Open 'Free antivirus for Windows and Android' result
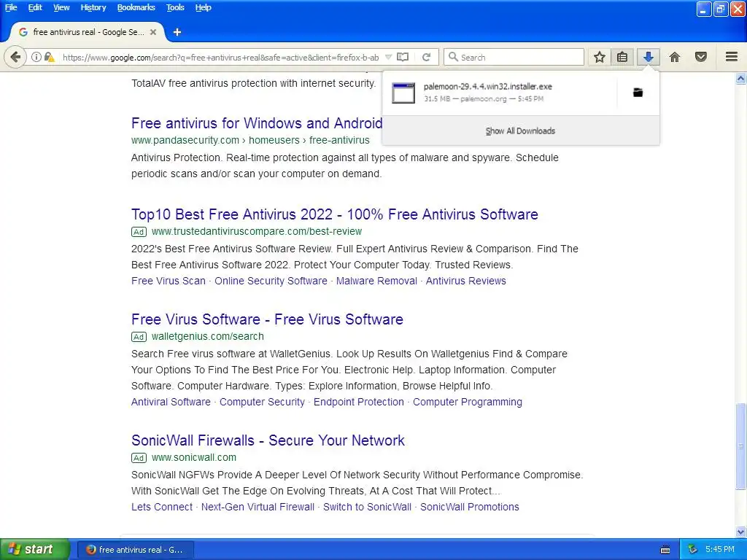 click(257, 122)
